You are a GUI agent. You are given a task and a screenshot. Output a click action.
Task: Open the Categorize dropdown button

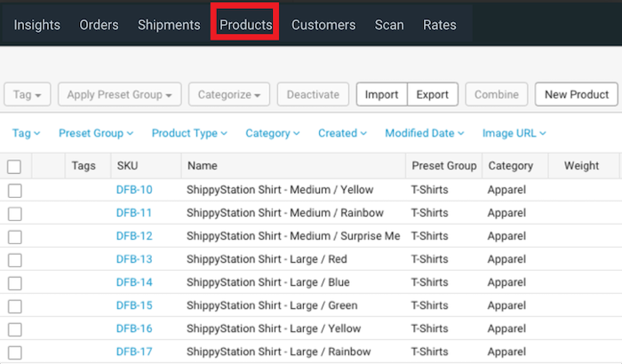click(229, 95)
